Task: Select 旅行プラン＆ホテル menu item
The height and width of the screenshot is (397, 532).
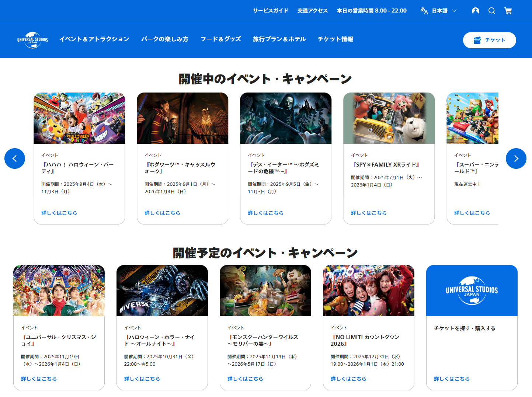Action: point(279,39)
